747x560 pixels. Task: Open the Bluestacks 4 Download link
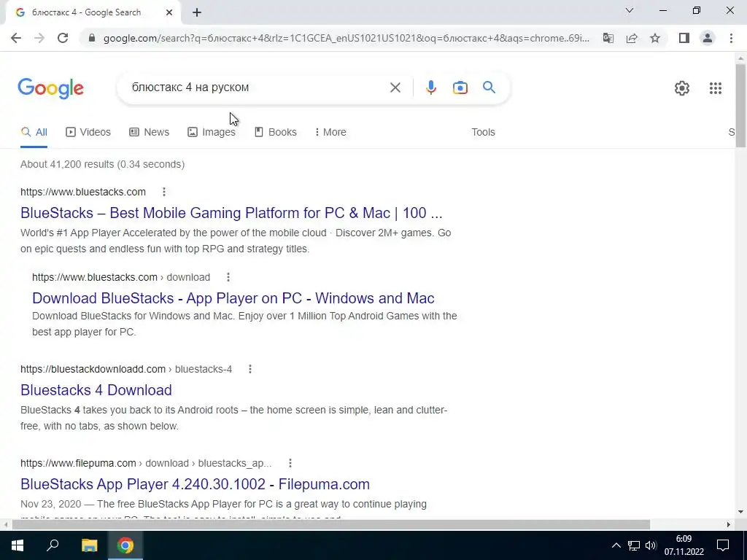[x=96, y=390]
